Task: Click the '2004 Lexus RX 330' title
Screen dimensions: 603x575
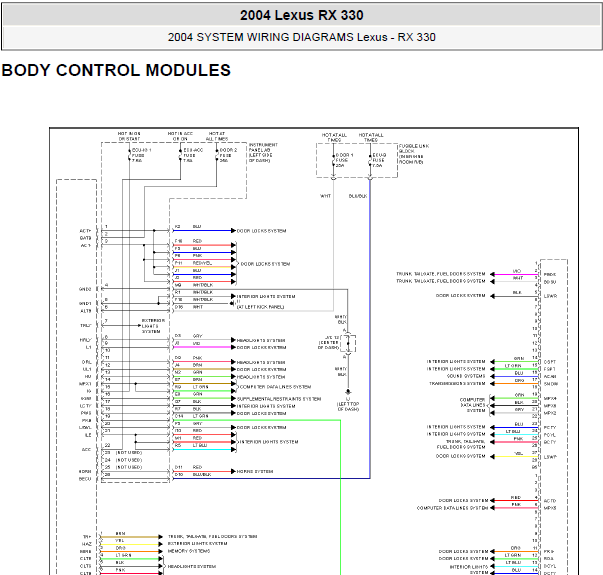Action: 302,15
